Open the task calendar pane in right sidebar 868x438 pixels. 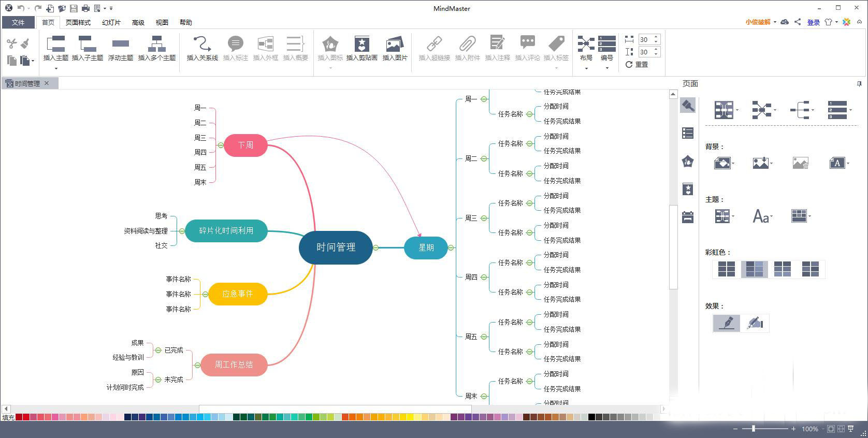[x=688, y=217]
